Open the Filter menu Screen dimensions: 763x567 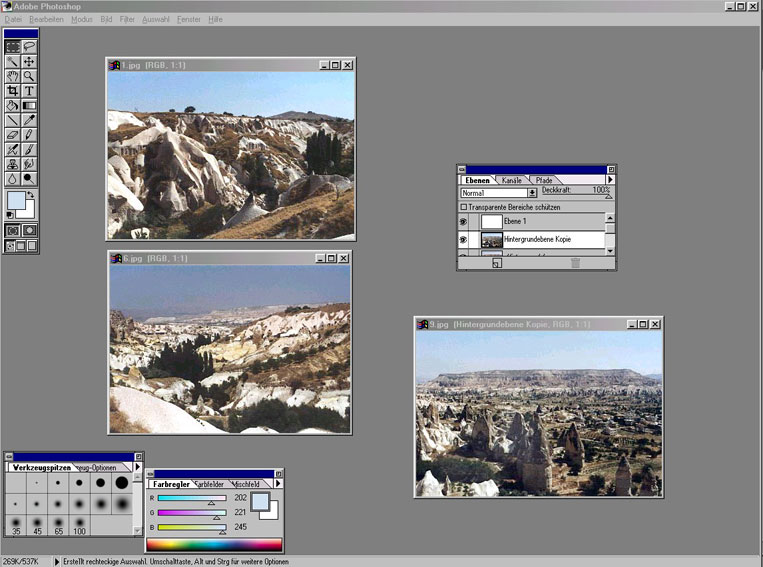pos(127,19)
